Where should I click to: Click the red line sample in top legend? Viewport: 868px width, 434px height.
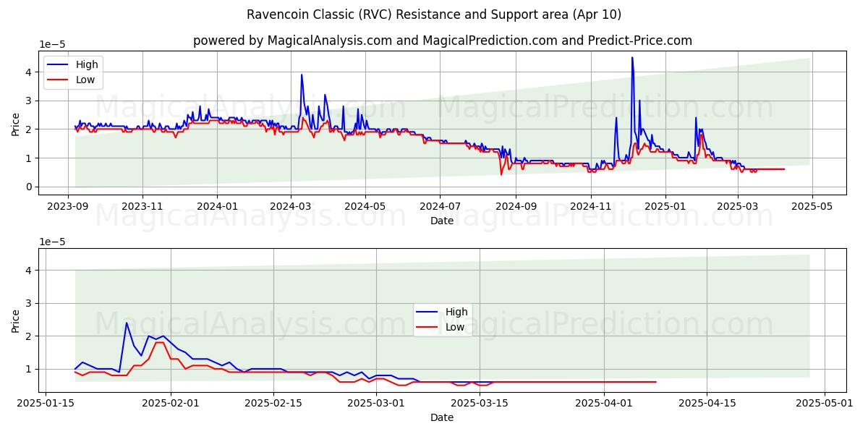click(59, 80)
